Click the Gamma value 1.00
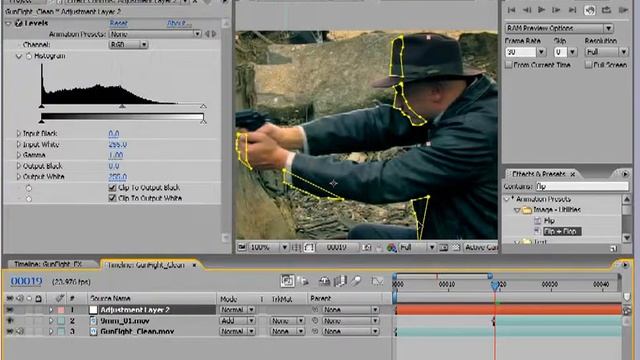This screenshot has height=360, width=640. click(x=116, y=156)
